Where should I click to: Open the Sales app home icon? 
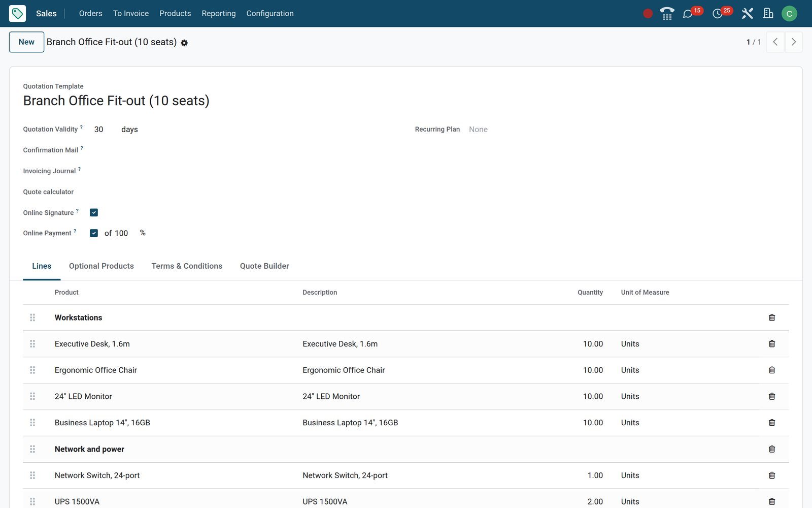(x=17, y=13)
